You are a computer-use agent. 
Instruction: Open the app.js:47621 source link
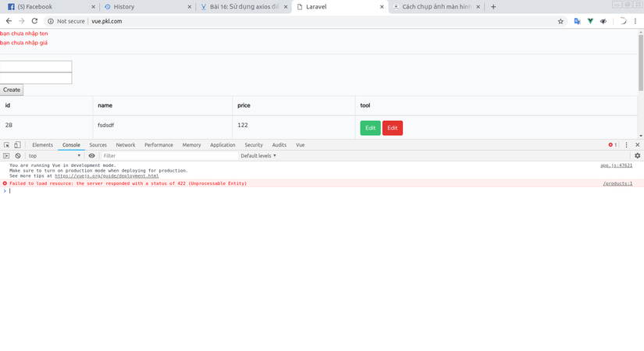(x=616, y=165)
